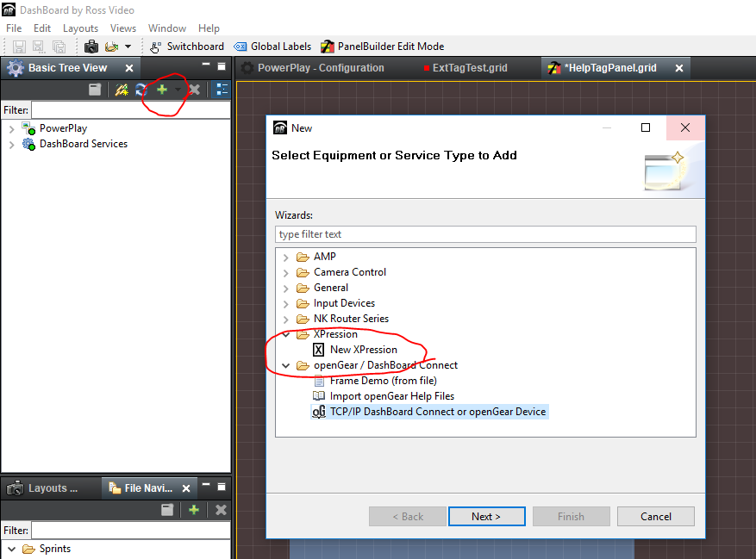Click the gray X remove icon in tree toolbar

pyautogui.click(x=195, y=90)
